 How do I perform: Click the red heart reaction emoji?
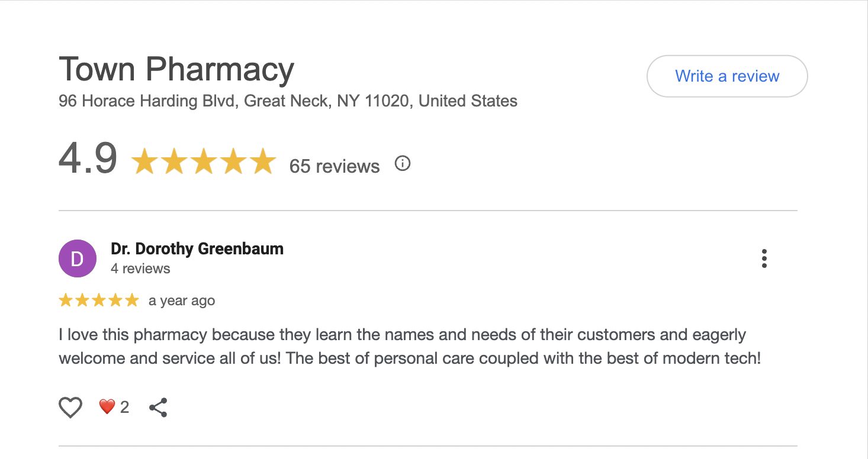[107, 407]
